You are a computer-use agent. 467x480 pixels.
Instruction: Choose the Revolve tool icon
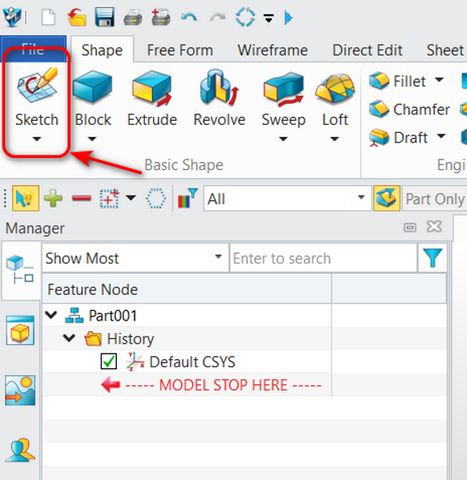[x=219, y=87]
